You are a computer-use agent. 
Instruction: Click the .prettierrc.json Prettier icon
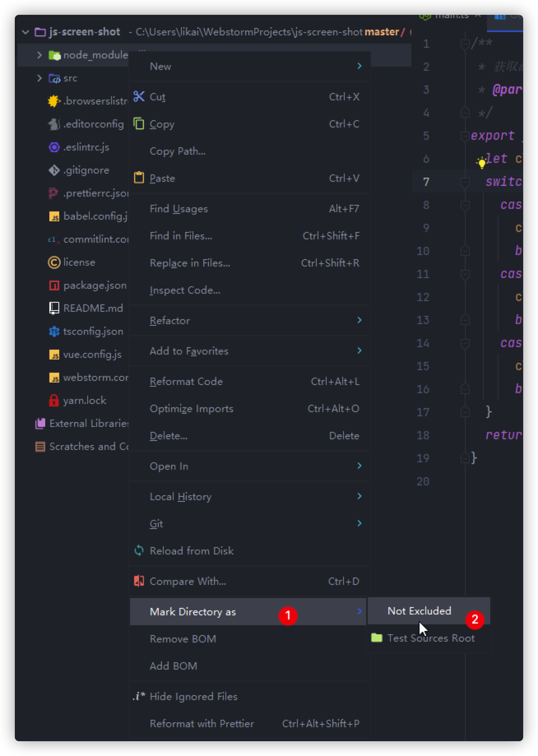[53, 193]
